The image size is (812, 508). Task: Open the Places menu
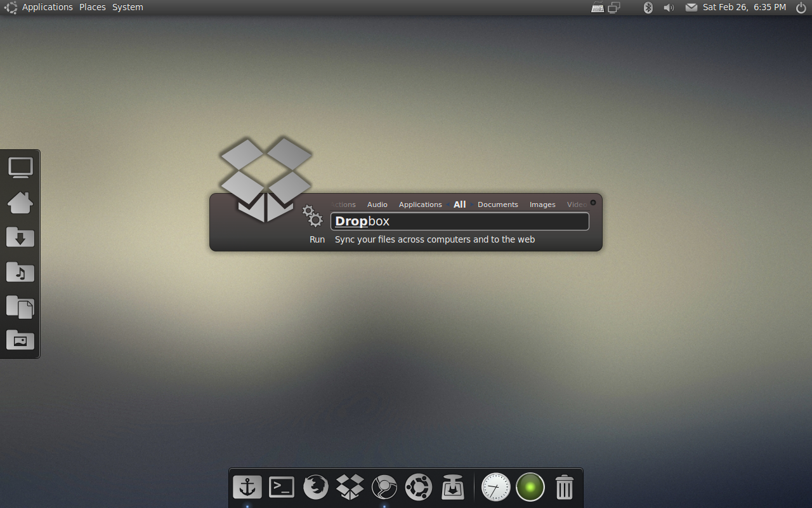[93, 8]
